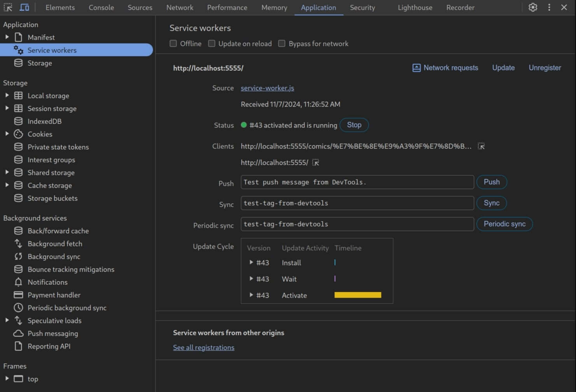Click the Unregister link

click(544, 68)
